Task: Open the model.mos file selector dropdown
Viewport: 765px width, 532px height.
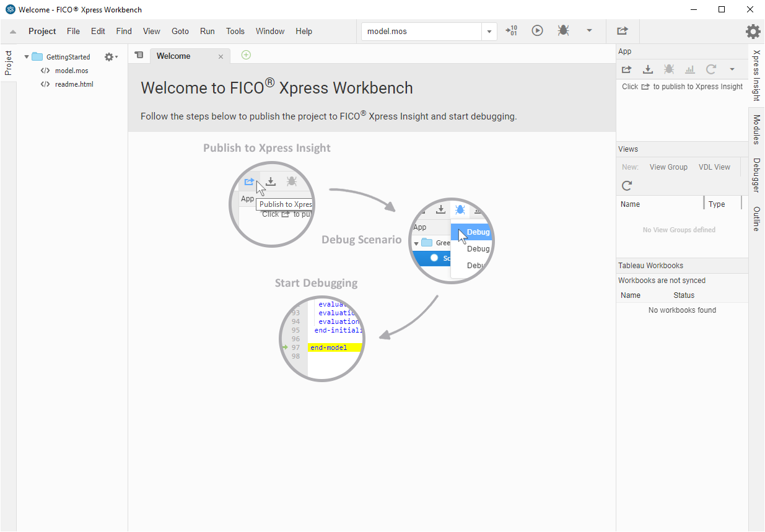Action: pos(489,32)
